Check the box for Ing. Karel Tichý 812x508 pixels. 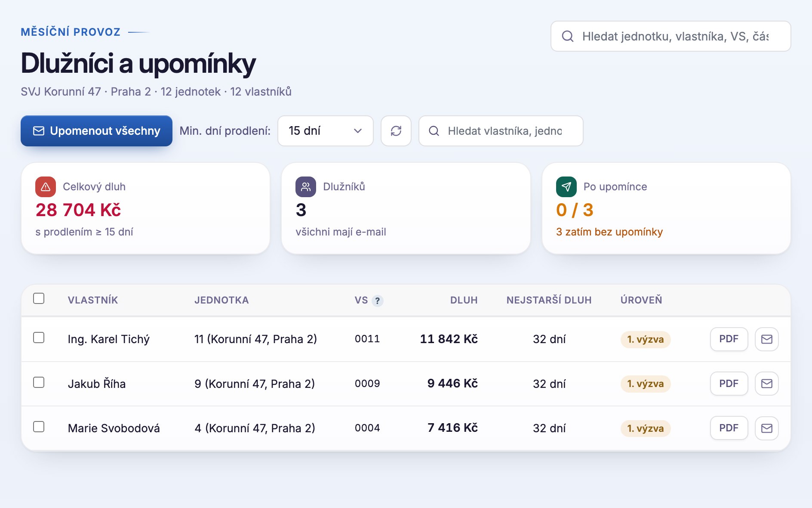point(39,338)
